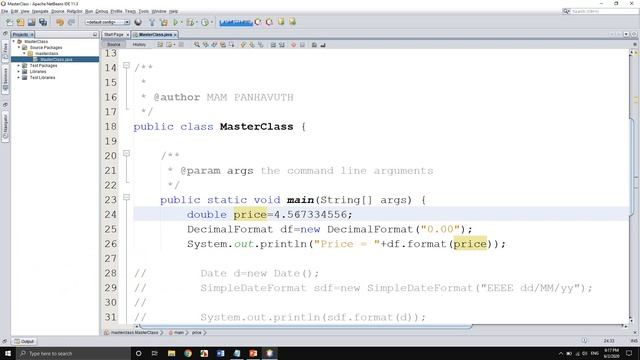Click the find selection magnifier icon
640x360 pixels.
tap(197, 44)
